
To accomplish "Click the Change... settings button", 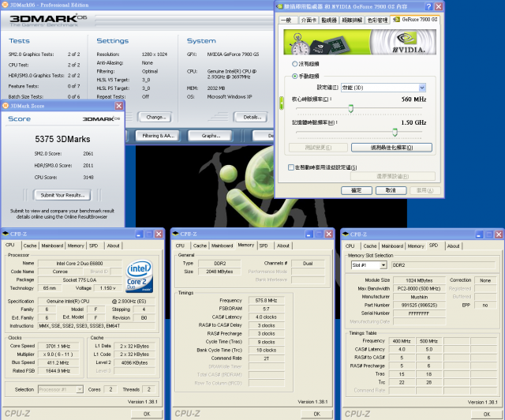I will [x=155, y=118].
